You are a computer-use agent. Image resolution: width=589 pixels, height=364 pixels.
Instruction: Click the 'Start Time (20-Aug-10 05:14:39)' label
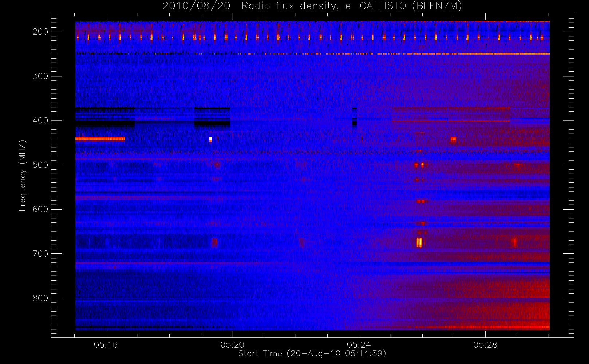point(312,353)
